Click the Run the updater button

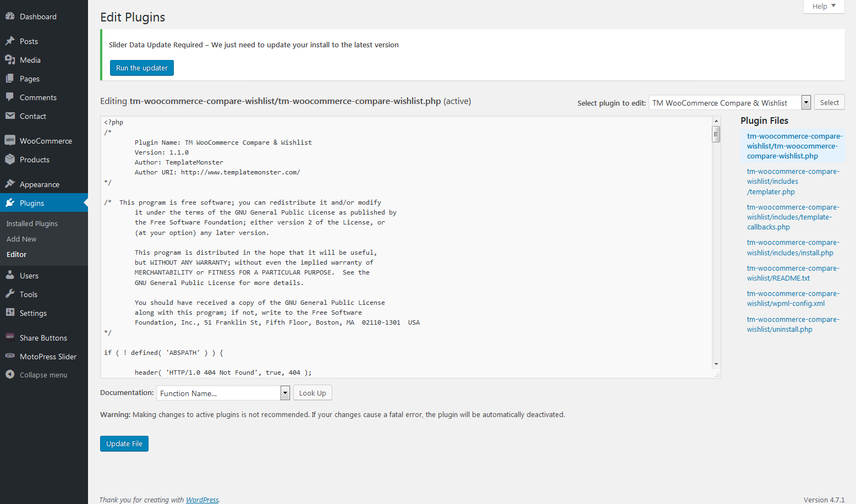pyautogui.click(x=142, y=68)
